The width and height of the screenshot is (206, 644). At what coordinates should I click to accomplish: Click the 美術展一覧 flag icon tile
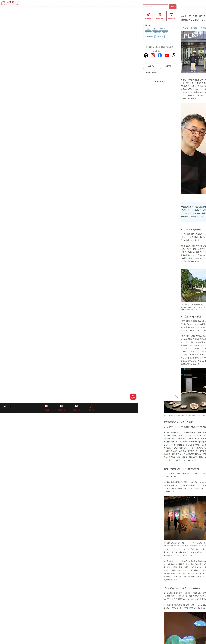click(171, 16)
